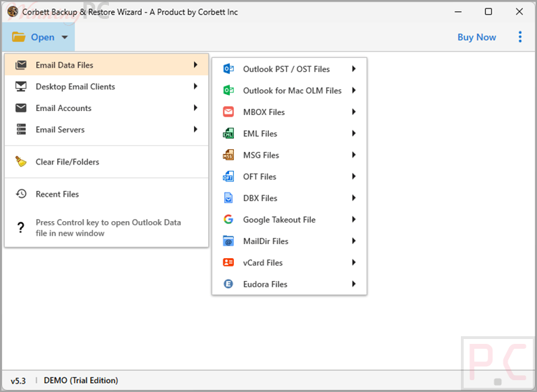Maximize the Corbett Backup window
The height and width of the screenshot is (392, 537).
point(488,12)
